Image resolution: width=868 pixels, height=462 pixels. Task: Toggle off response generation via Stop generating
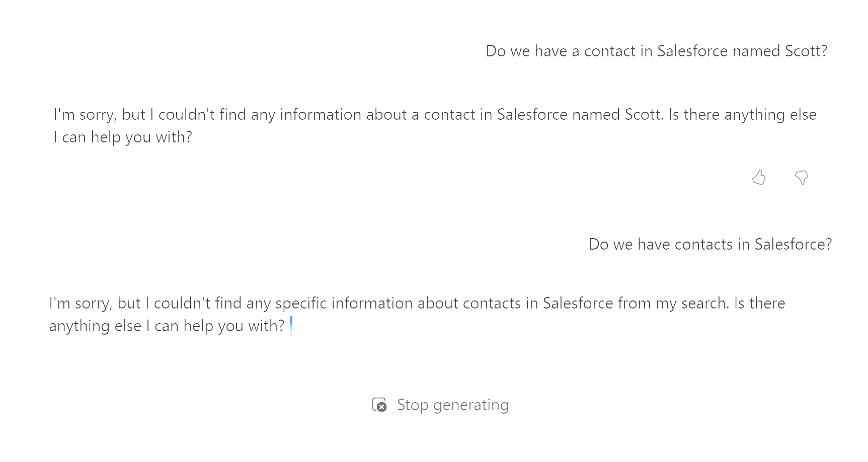tap(440, 405)
